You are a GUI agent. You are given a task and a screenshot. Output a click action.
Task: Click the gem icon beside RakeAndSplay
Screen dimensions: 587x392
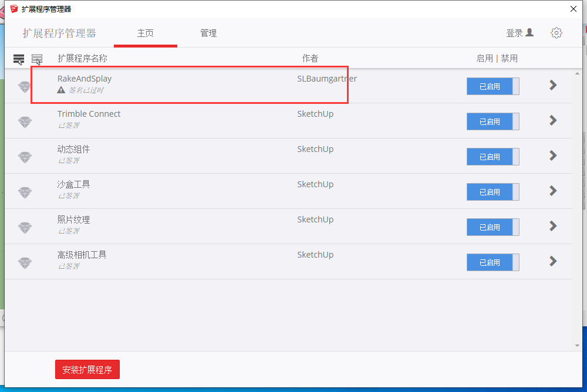25,87
